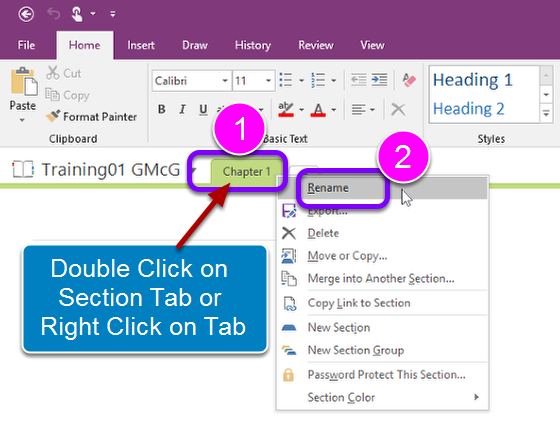
Task: Open font color dropdown arrow
Action: pos(334,110)
